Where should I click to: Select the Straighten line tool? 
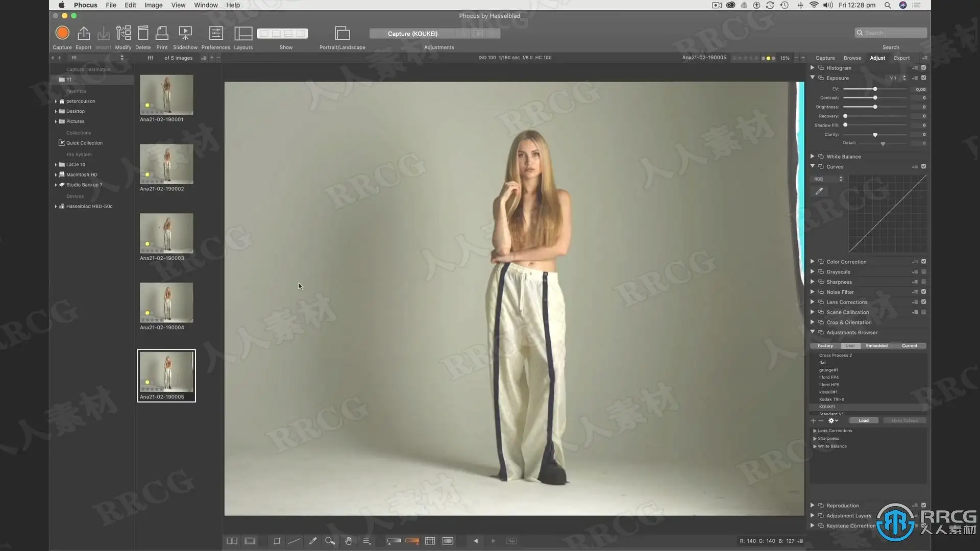click(295, 541)
